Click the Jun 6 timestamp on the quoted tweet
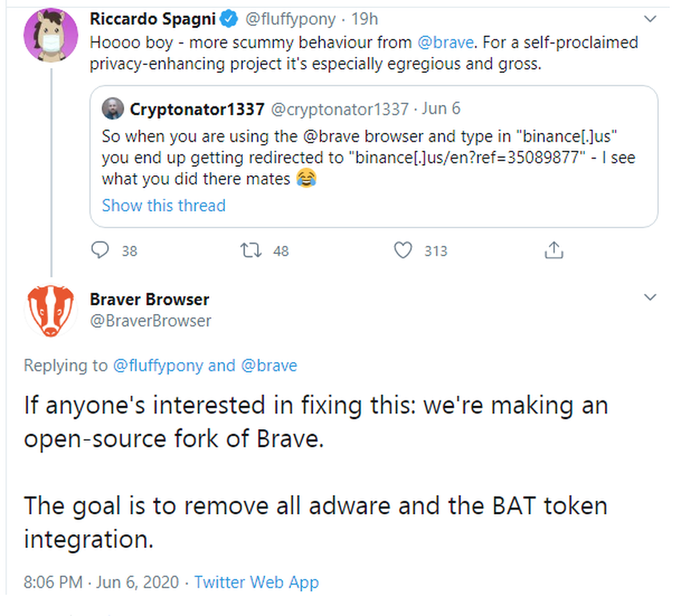Screen dimensions: 681x616 (441, 108)
